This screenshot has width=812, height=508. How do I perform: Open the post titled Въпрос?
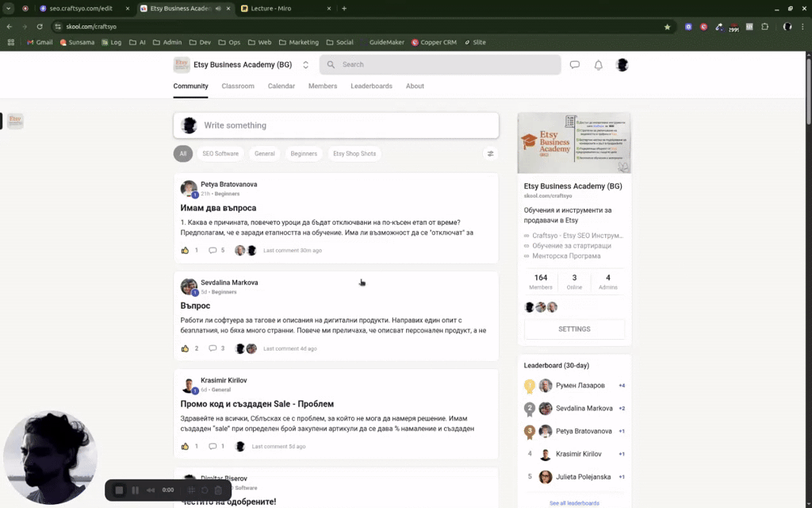point(195,306)
